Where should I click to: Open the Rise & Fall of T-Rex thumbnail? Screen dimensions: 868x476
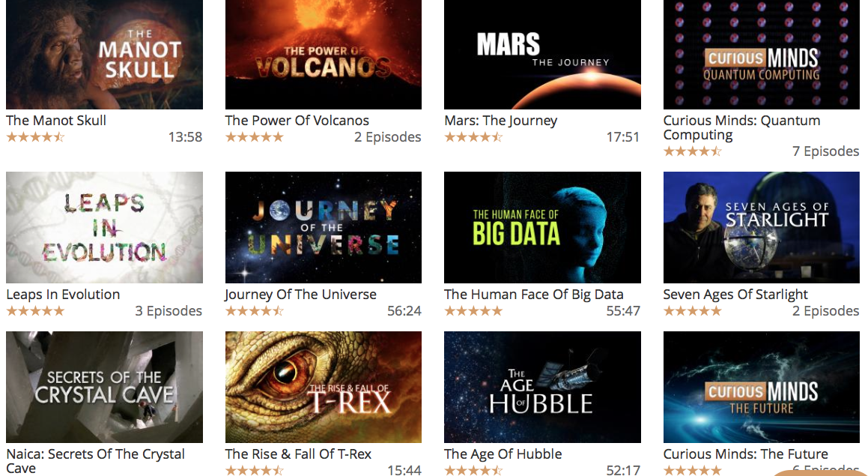pos(324,387)
